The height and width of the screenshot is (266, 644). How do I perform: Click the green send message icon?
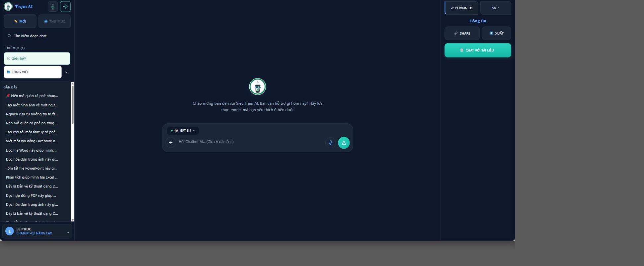(x=344, y=143)
